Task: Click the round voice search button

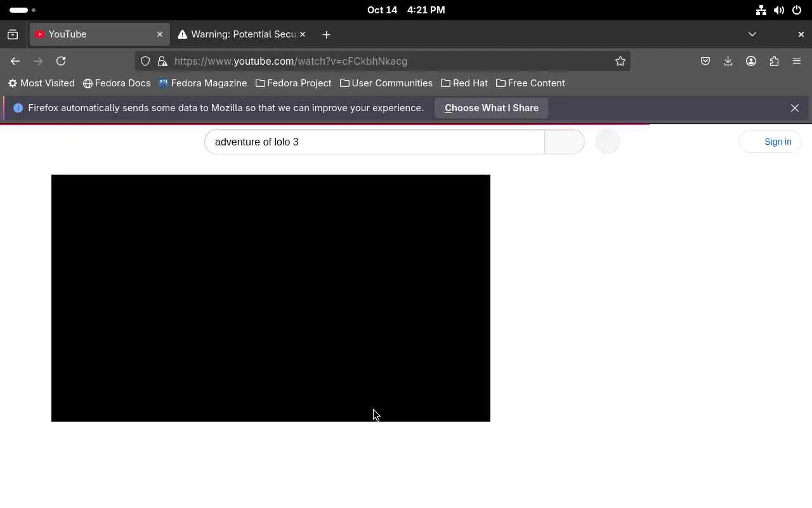Action: 608,142
